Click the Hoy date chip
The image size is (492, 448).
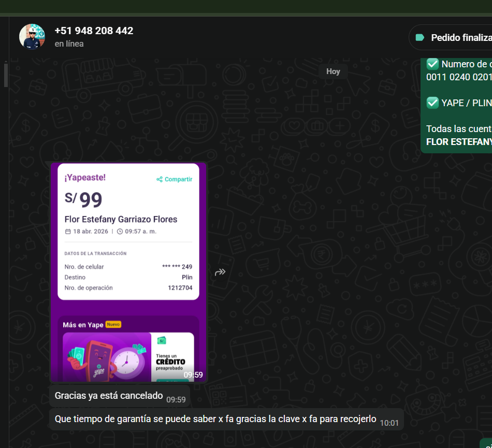coord(333,71)
